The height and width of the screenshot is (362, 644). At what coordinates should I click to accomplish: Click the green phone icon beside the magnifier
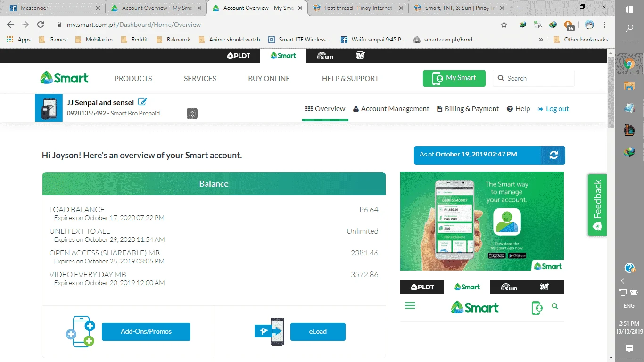click(537, 308)
